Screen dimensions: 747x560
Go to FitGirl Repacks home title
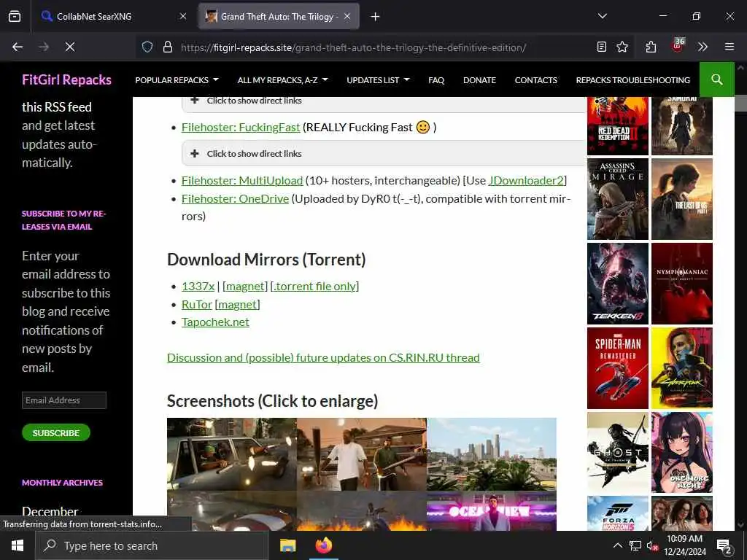66,79
